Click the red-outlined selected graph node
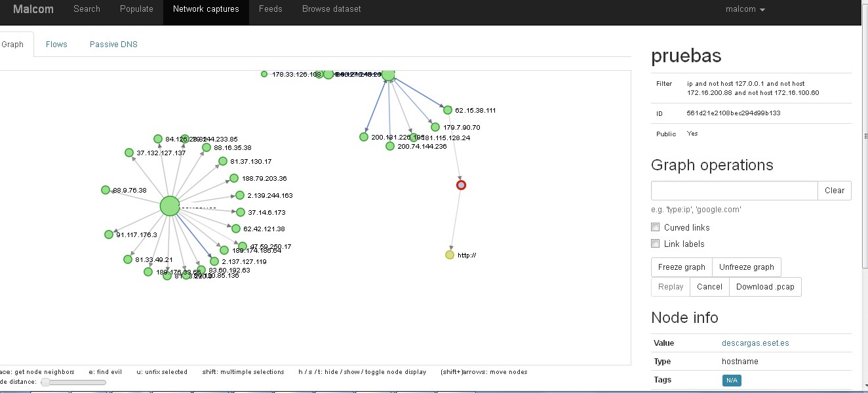Image resolution: width=868 pixels, height=393 pixels. (x=461, y=185)
